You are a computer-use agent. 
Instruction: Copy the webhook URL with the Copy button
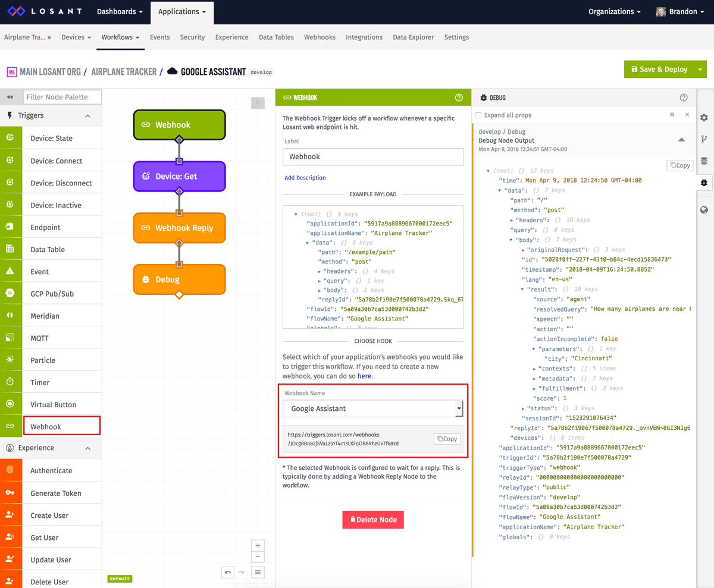tap(446, 438)
